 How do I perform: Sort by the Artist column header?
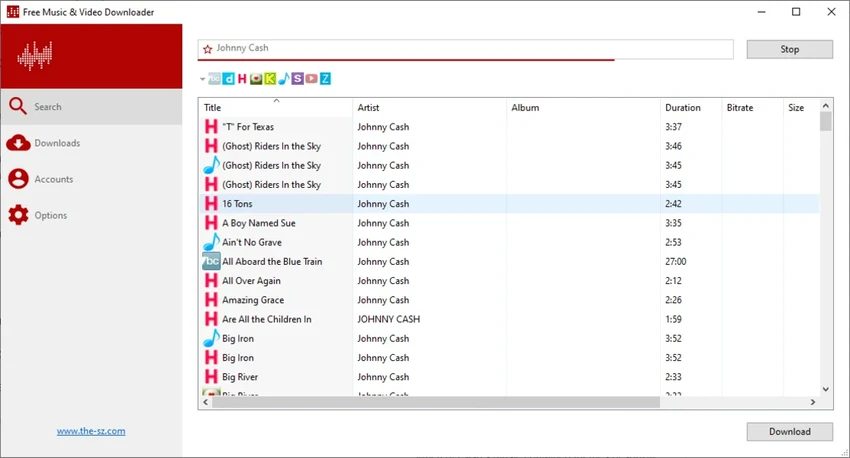(429, 107)
